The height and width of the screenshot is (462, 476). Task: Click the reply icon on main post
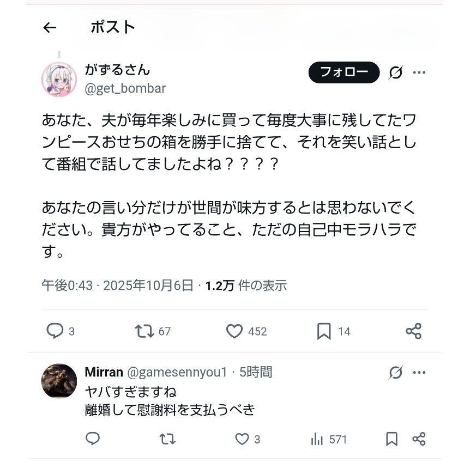[55, 331]
